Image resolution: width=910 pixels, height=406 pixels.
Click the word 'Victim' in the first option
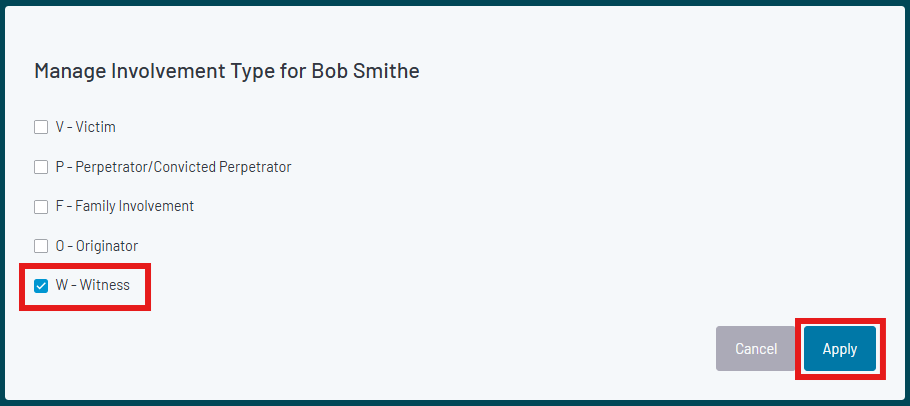96,127
